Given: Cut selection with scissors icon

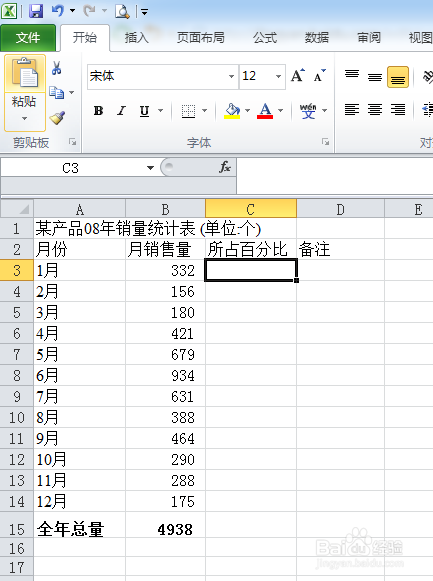Looking at the screenshot, I should point(57,68).
